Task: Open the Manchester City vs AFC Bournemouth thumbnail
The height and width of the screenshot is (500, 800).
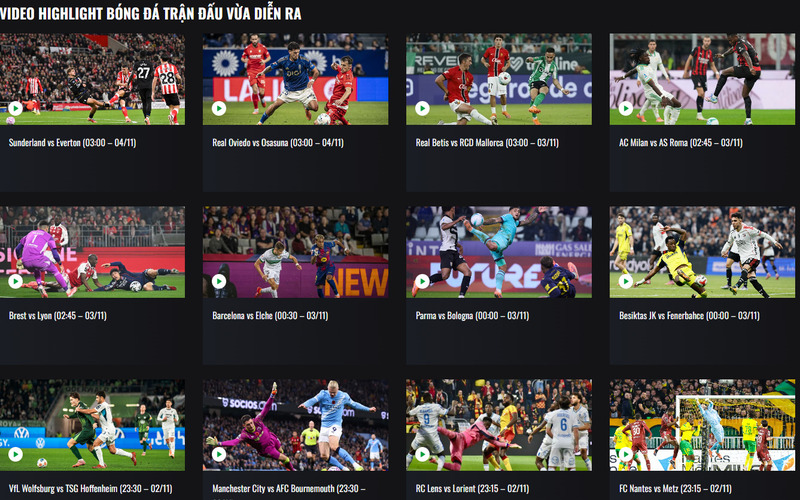Action: point(295,425)
